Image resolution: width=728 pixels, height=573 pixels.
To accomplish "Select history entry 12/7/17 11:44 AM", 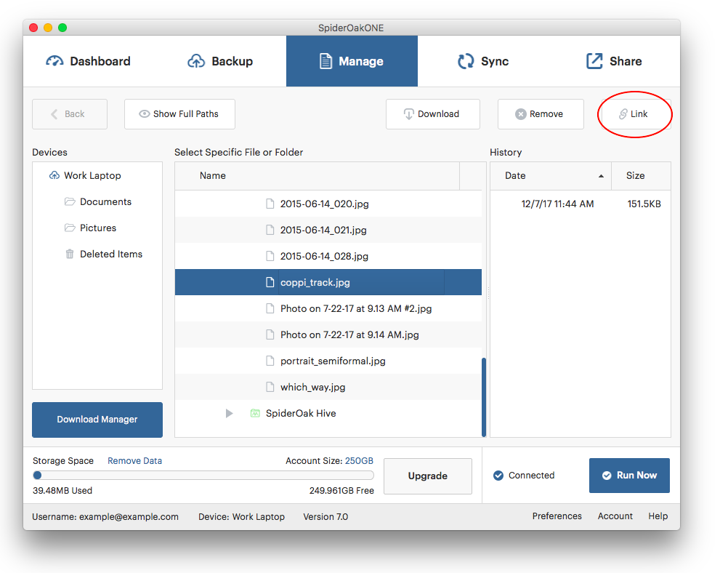I will point(557,204).
